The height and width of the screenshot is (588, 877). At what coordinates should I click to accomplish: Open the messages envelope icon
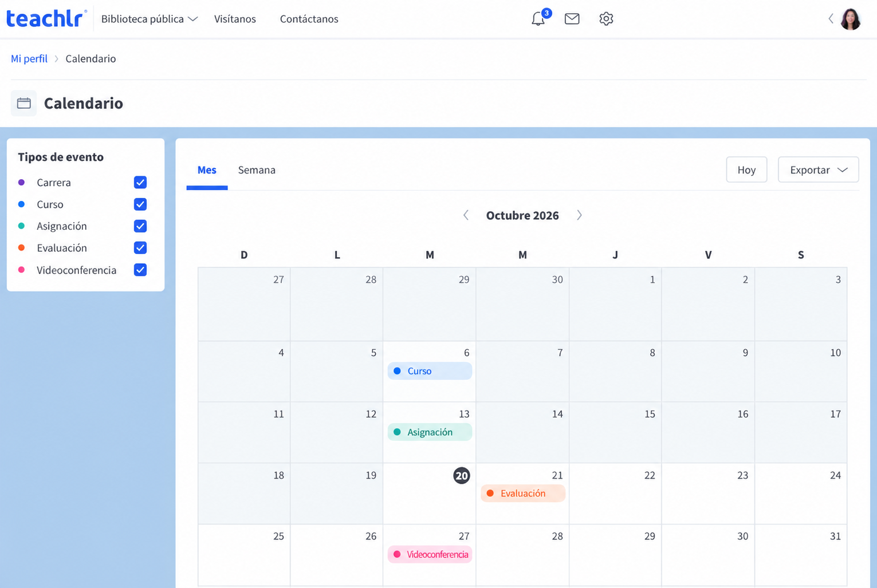point(572,19)
